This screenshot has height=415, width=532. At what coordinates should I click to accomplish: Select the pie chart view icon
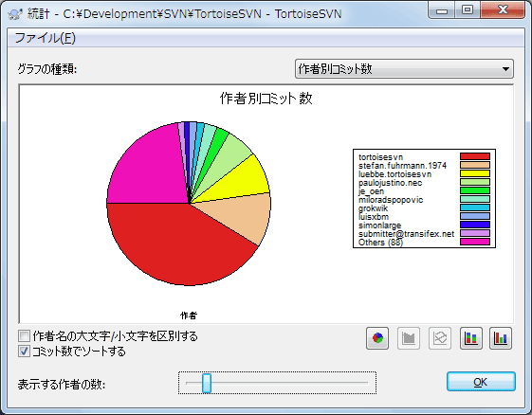point(377,338)
